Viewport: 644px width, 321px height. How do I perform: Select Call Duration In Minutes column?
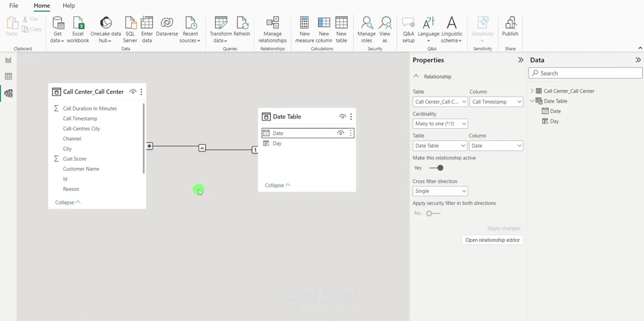[x=90, y=108]
